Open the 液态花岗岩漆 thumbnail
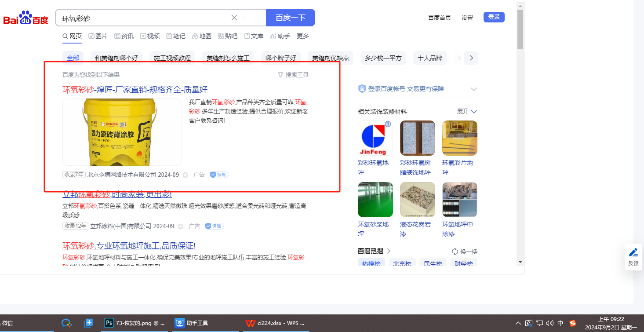This screenshot has width=644, height=332. point(418,200)
